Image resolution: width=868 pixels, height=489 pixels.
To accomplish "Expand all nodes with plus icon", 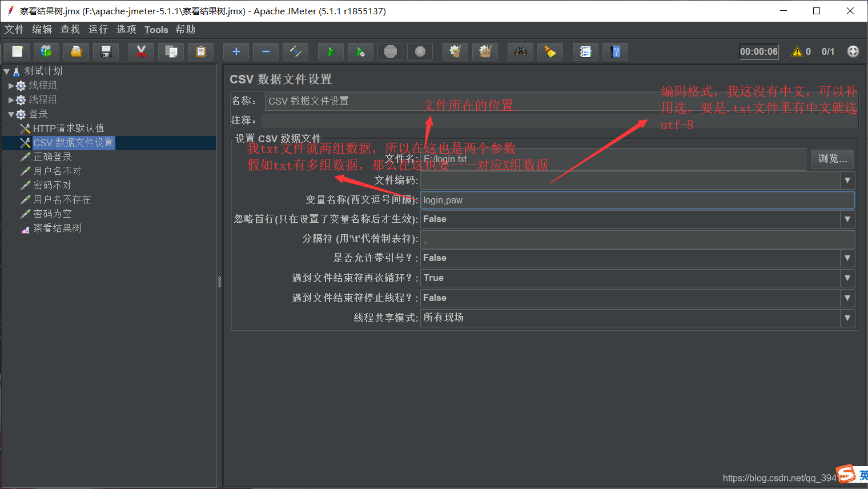I will (x=236, y=51).
